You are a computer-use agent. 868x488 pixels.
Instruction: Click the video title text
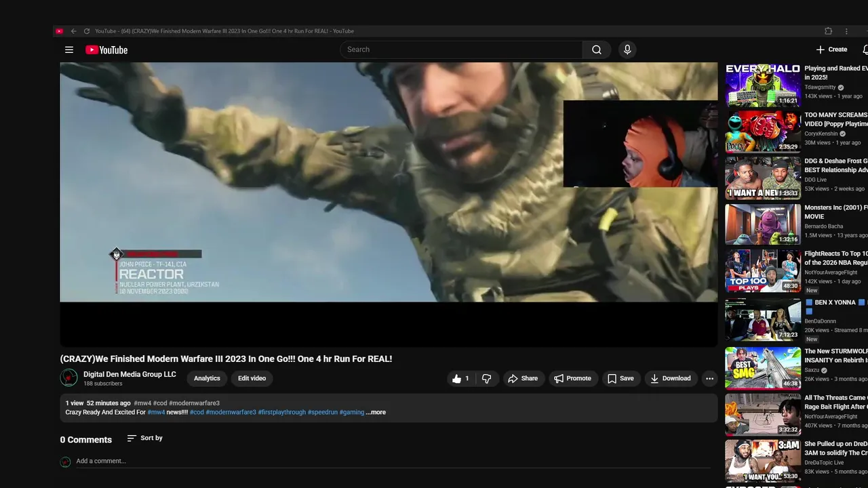tap(226, 359)
